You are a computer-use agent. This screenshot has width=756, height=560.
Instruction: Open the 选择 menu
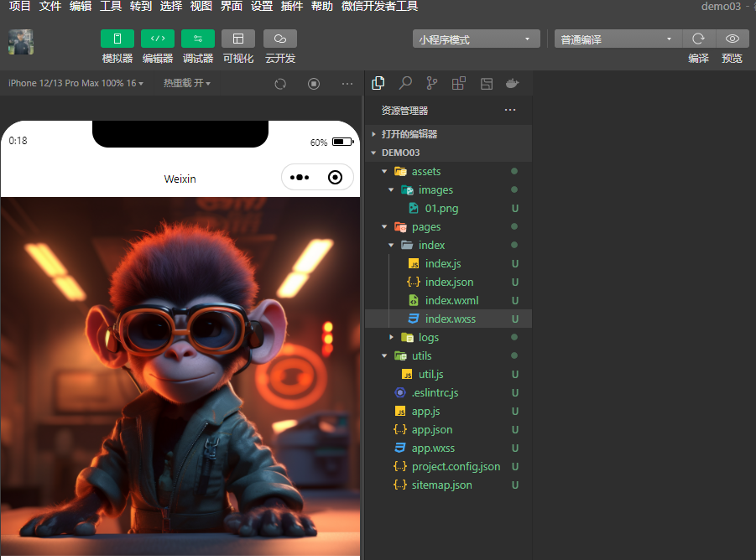(171, 6)
